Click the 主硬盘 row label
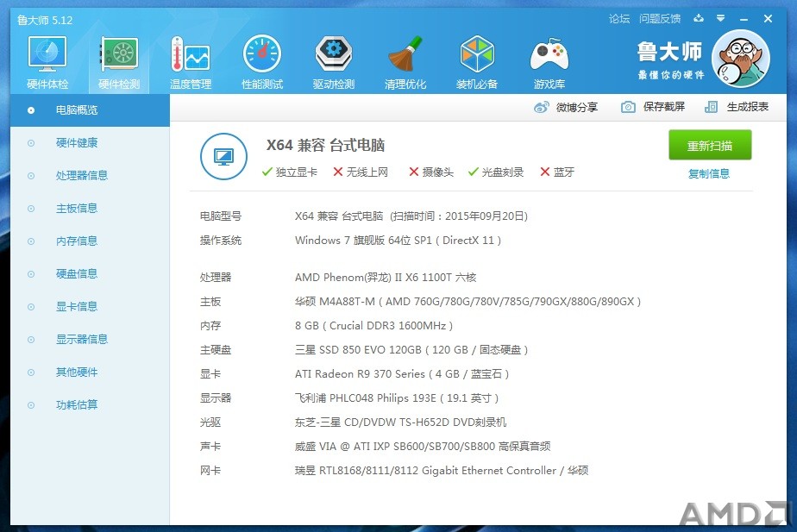The height and width of the screenshot is (532, 797). [216, 350]
